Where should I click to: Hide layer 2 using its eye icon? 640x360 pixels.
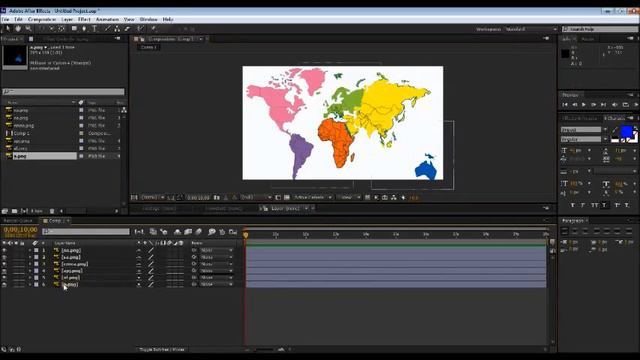coord(4,257)
